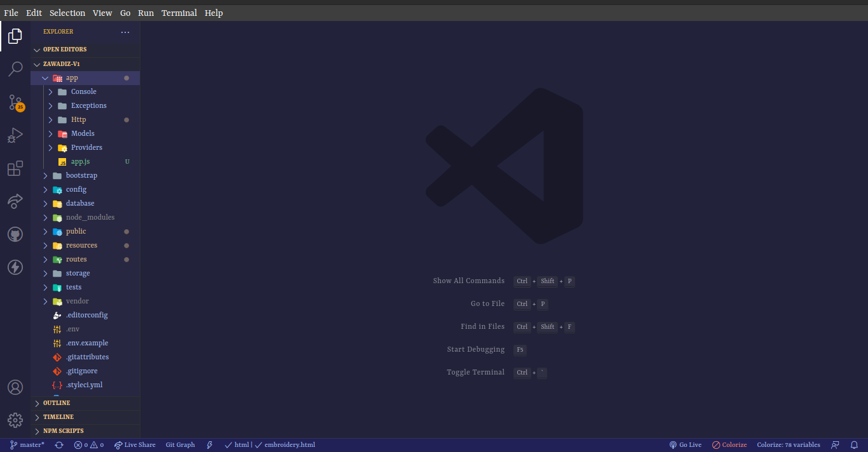Viewport: 868px width, 452px height.
Task: Collapse the app folder
Action: click(85, 78)
